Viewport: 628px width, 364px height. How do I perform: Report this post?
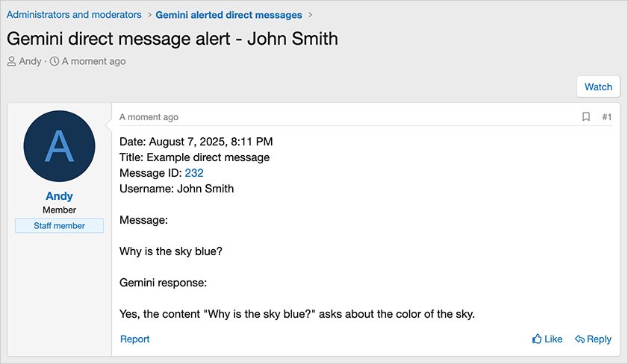[x=134, y=339]
